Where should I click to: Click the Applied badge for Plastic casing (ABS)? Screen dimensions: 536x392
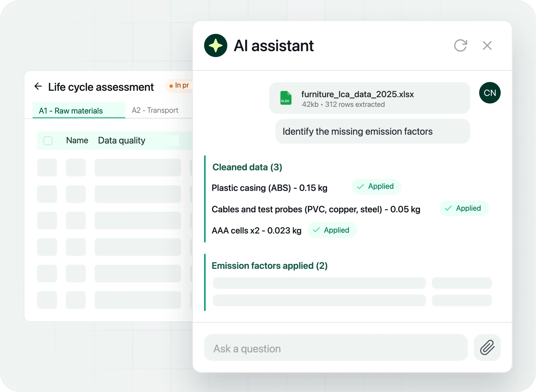click(x=376, y=186)
